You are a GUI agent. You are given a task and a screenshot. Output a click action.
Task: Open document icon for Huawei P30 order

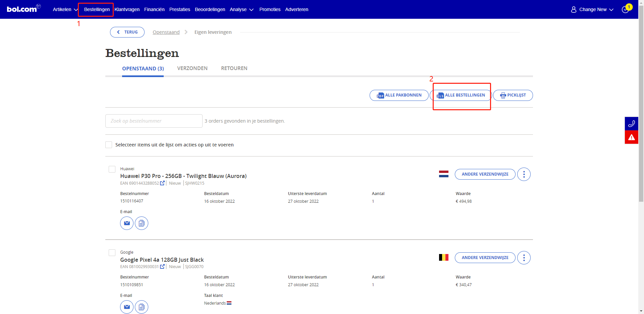tap(142, 223)
